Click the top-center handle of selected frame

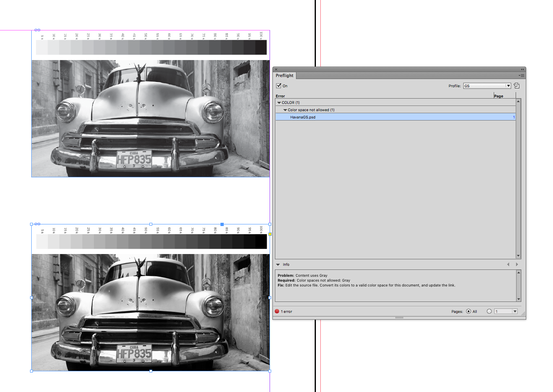tap(151, 224)
